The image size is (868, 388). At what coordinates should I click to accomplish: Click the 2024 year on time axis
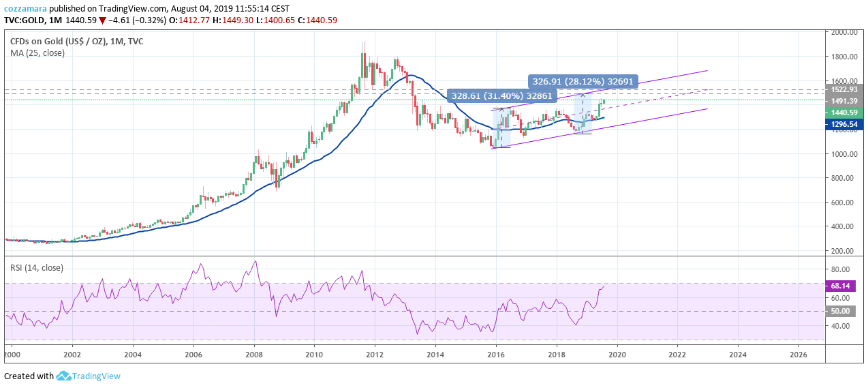tap(738, 355)
